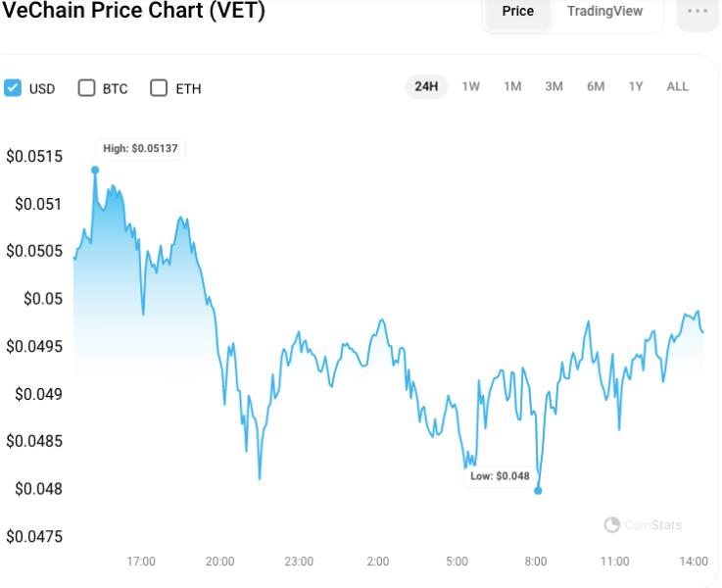This screenshot has width=722, height=588.
Task: Select the 1M time range
Action: click(x=512, y=86)
